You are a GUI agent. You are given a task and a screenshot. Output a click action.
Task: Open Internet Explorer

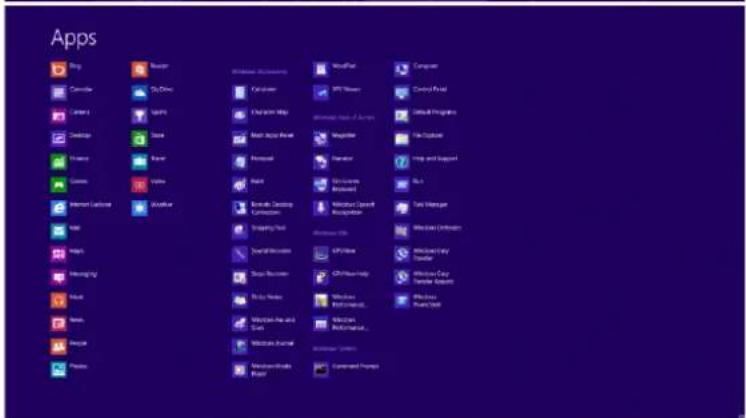tap(81, 208)
